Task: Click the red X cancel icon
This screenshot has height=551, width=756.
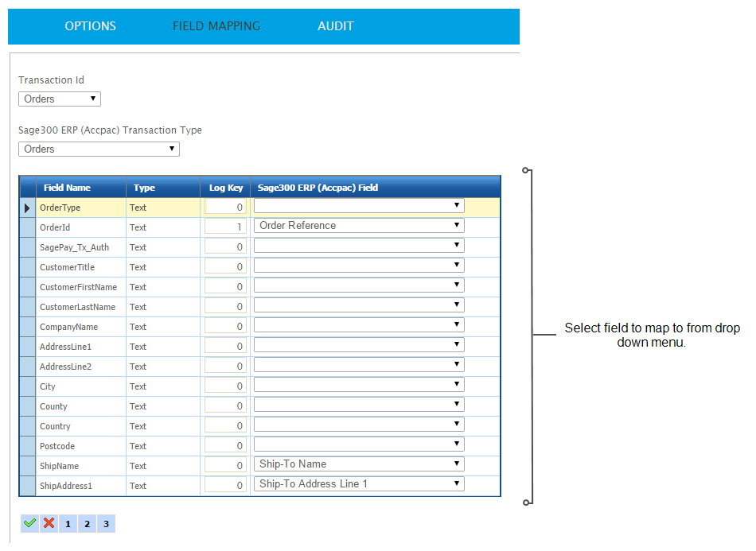Action: tap(49, 523)
